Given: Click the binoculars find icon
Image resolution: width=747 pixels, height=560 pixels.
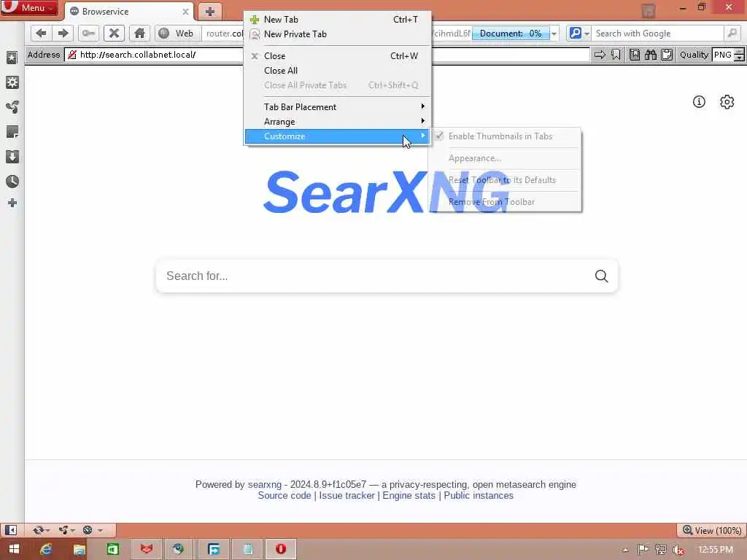Looking at the screenshot, I should (x=650, y=55).
